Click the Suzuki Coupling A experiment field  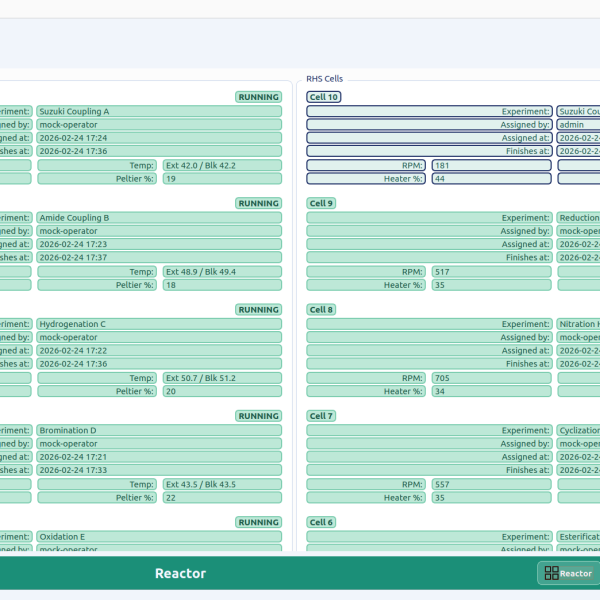159,112
